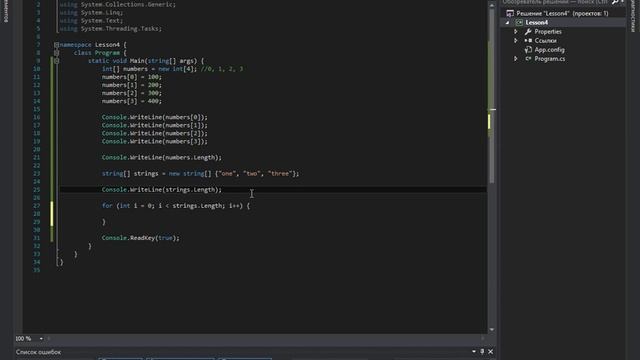Click line number 23 in the gutter
Image resolution: width=640 pixels, height=360 pixels.
[37, 173]
